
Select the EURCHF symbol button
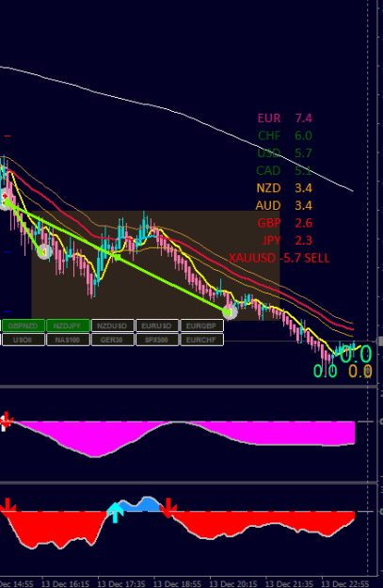tap(201, 340)
